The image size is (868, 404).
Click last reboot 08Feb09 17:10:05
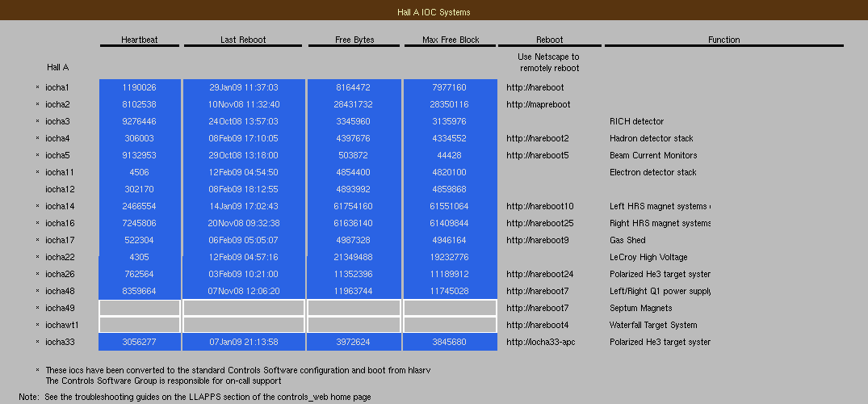point(244,138)
